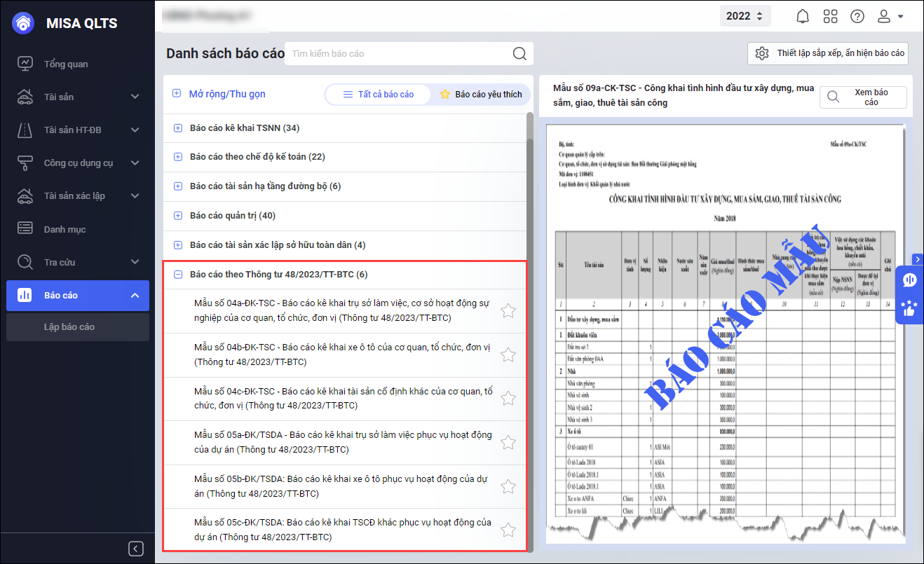
Task: Collapse Báo cáo theo Thông tư 48/2023/TT-BTC group
Action: click(177, 275)
